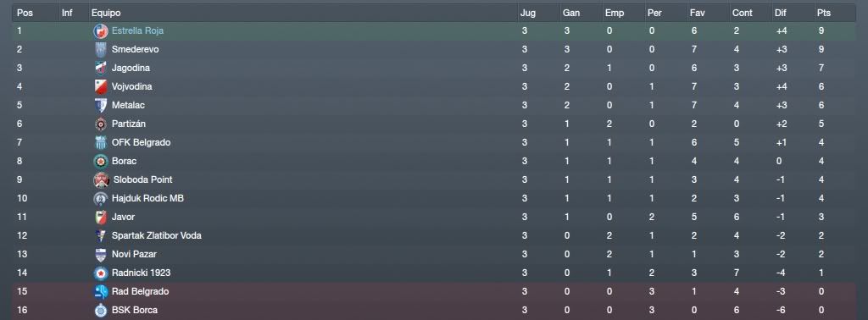Open the Estrella Roja team link
Viewport: 868px width, 320px height.
tap(137, 31)
